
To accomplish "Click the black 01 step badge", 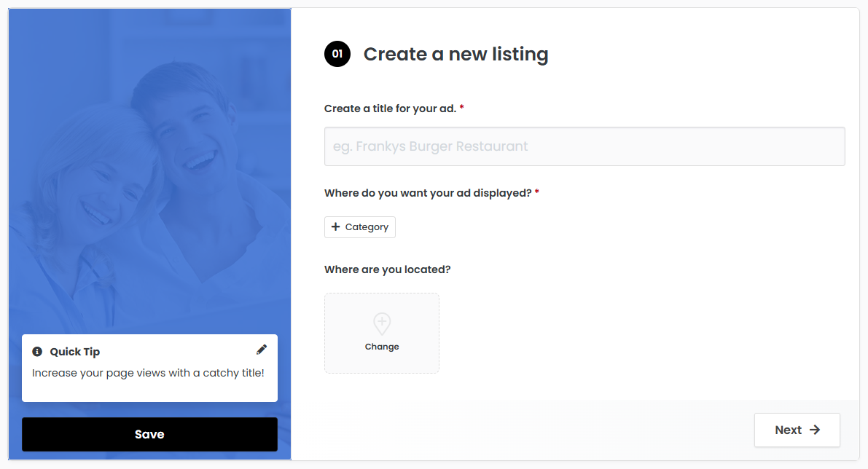I will pyautogui.click(x=337, y=54).
